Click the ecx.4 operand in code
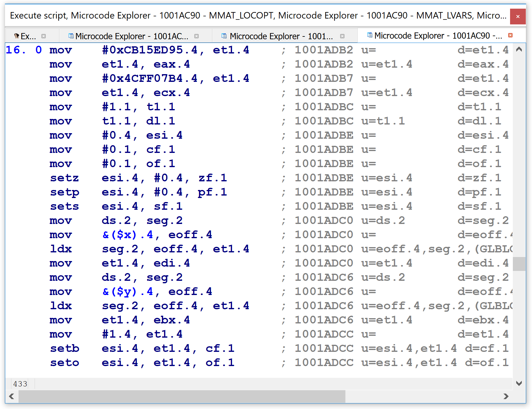 coord(172,93)
